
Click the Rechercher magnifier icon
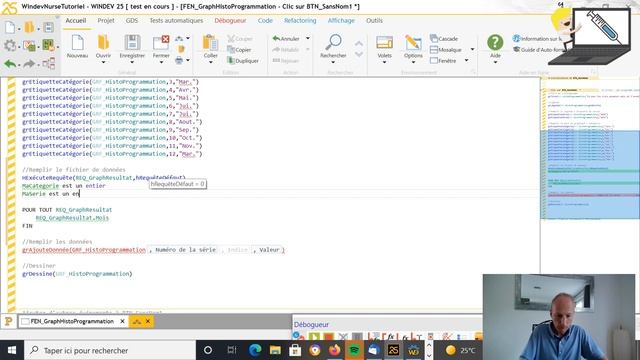tap(333, 42)
